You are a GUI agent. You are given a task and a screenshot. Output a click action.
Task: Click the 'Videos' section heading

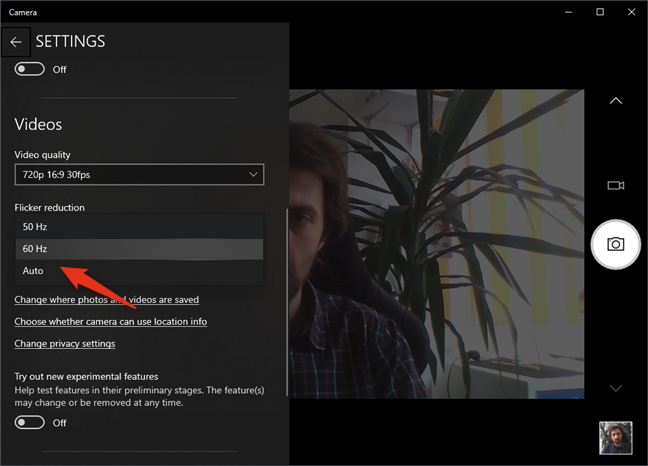point(38,124)
